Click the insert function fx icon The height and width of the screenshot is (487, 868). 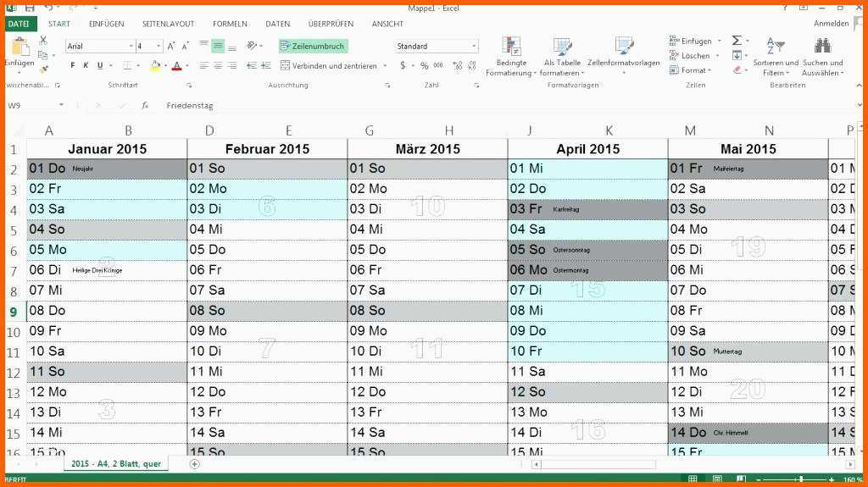coord(145,106)
